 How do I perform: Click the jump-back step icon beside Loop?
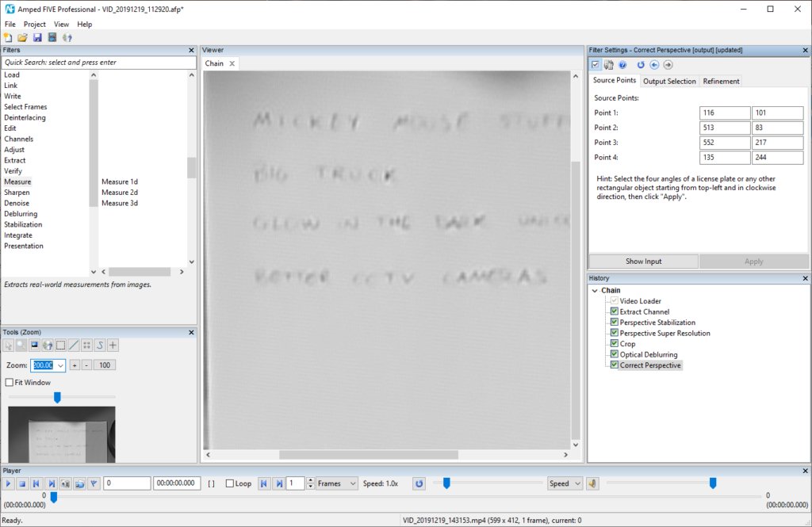click(263, 483)
